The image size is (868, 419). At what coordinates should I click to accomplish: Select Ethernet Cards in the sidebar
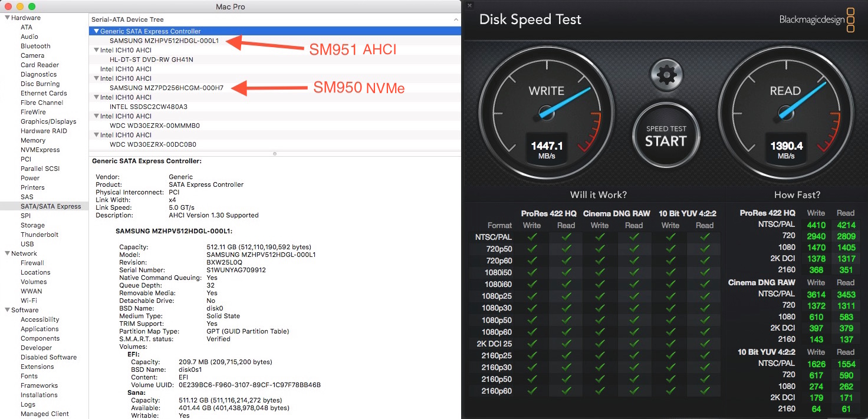pos(44,93)
